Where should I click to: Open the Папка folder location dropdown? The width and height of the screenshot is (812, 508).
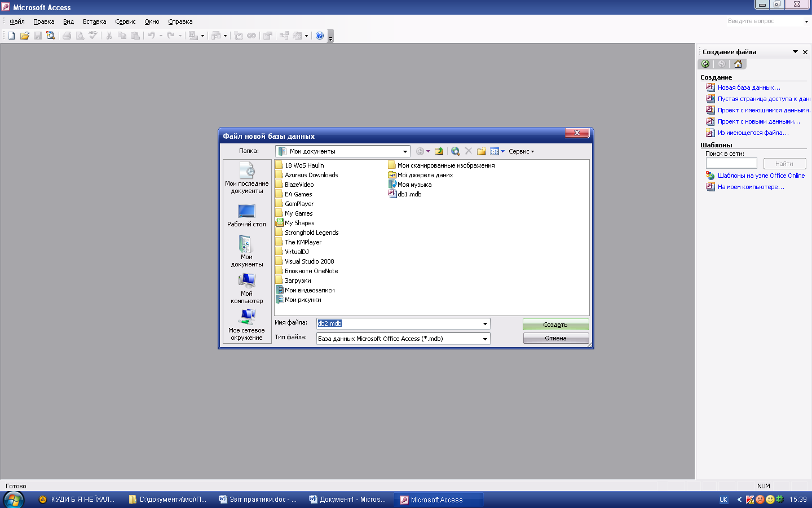[x=405, y=151]
